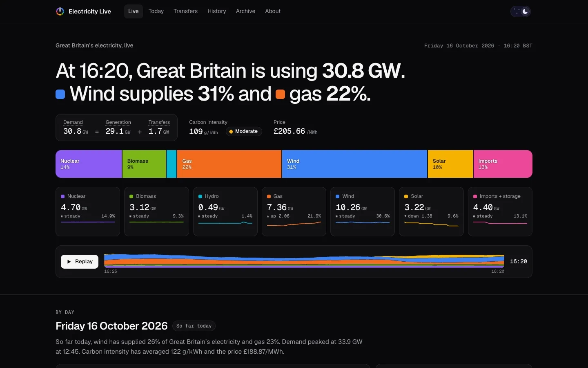
Task: Click the Transfers label in the stats box
Action: 159,122
